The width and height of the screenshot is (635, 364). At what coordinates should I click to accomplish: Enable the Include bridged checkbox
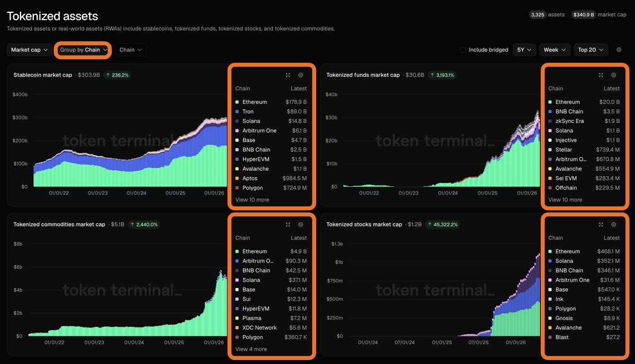pyautogui.click(x=463, y=50)
